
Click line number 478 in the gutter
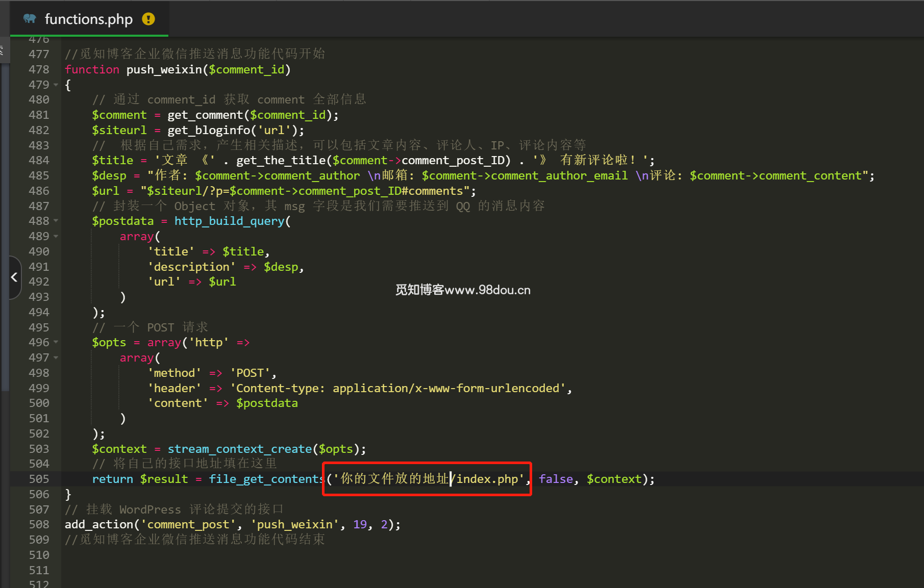(x=39, y=69)
